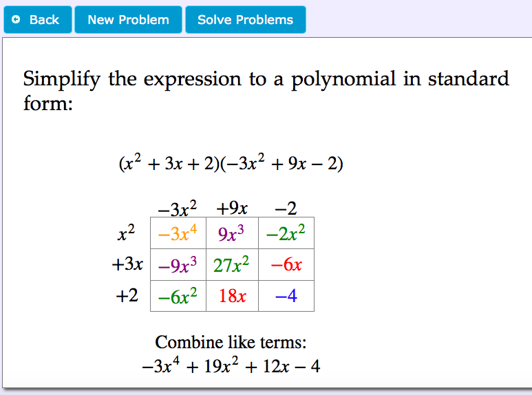532x395 pixels.
Task: Select the green −6x² table cell
Action: 178,296
